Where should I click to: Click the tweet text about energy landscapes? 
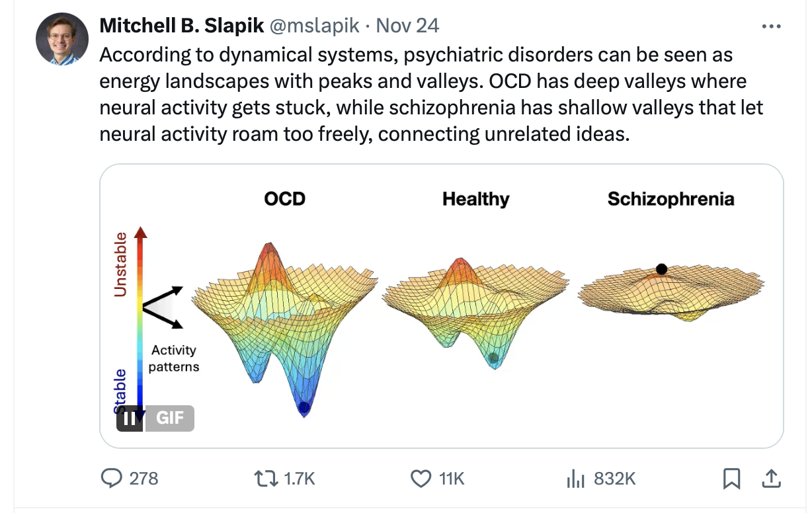(x=423, y=95)
